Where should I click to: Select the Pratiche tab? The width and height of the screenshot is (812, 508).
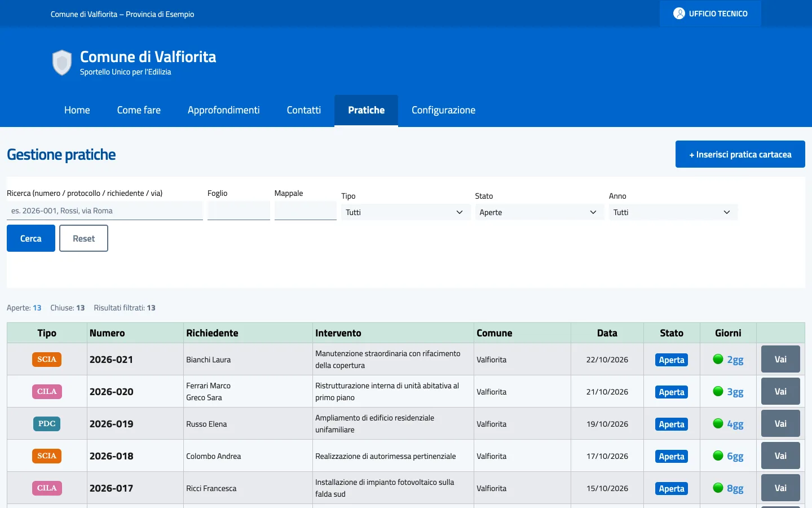tap(367, 110)
